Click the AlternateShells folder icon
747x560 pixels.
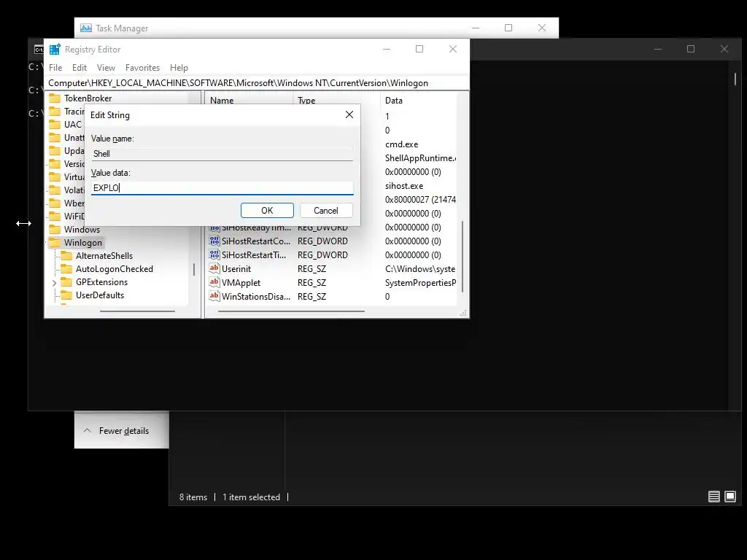coord(66,256)
